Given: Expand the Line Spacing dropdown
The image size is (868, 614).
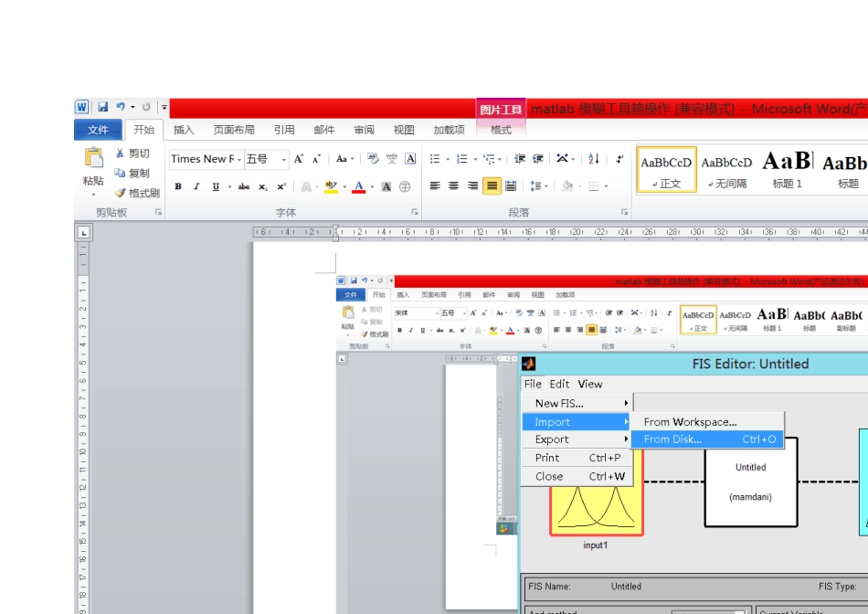Looking at the screenshot, I should (x=537, y=186).
